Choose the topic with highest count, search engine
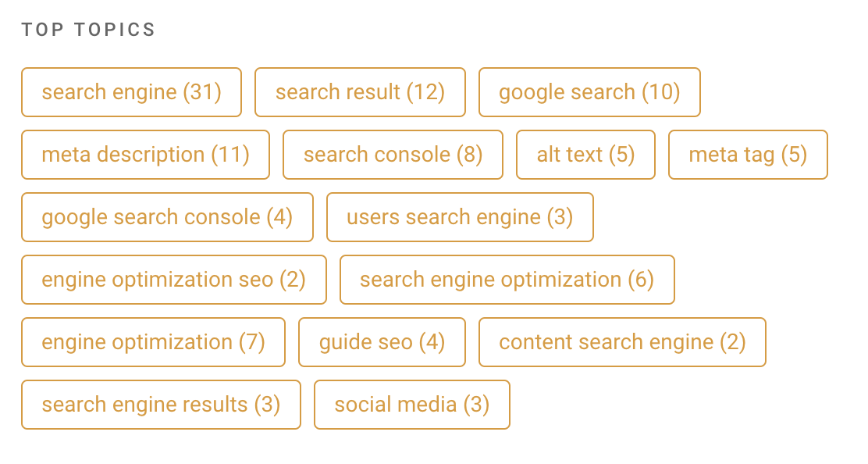This screenshot has width=868, height=464. [x=130, y=92]
